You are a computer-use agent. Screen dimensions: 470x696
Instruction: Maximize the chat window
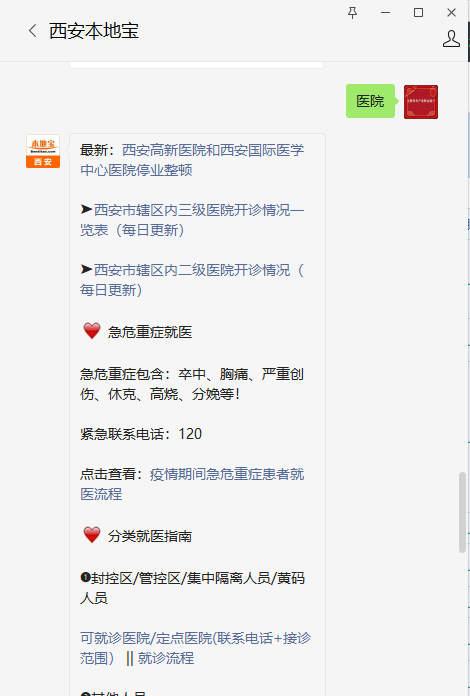coord(418,12)
